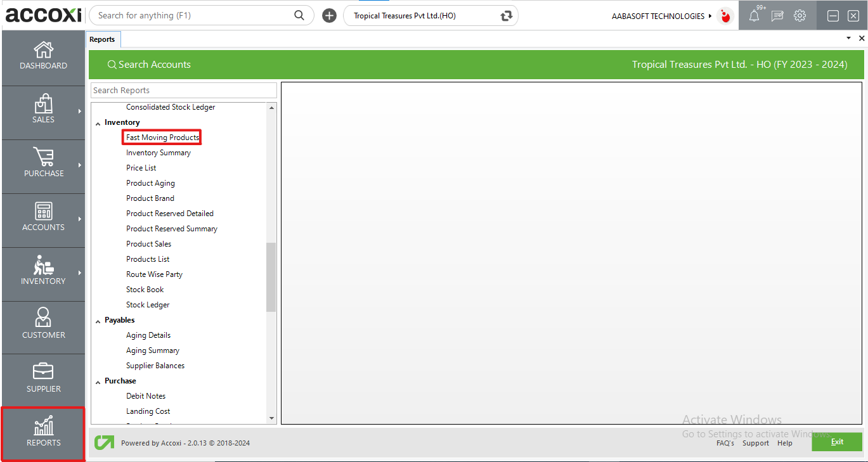Open the settings gear icon
Image resolution: width=868 pixels, height=462 pixels.
[800, 16]
